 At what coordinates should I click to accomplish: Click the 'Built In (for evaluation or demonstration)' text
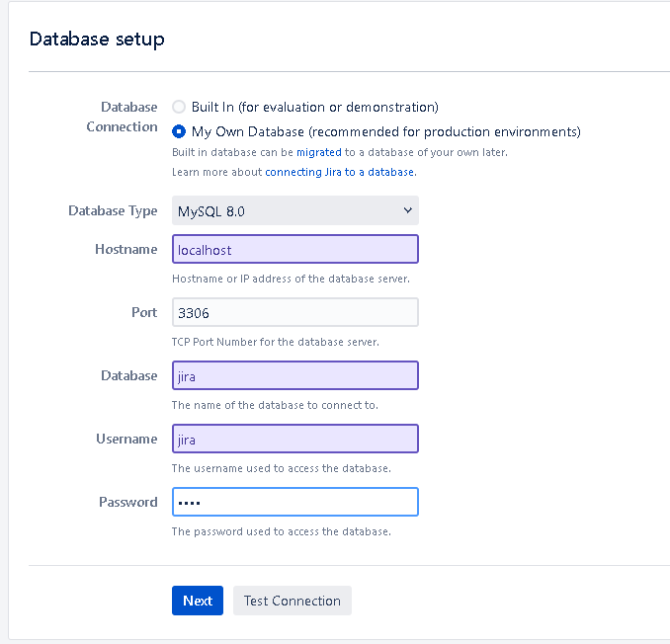point(314,107)
